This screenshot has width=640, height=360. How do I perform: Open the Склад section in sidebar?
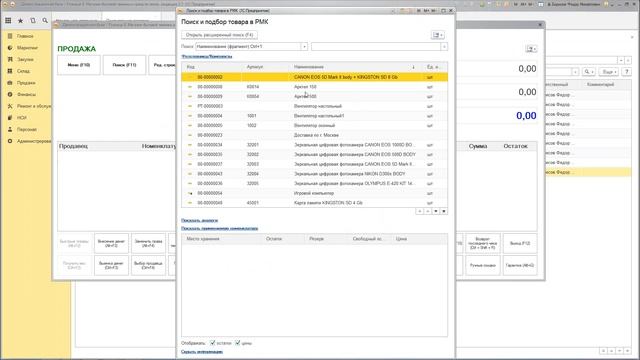[x=23, y=71]
